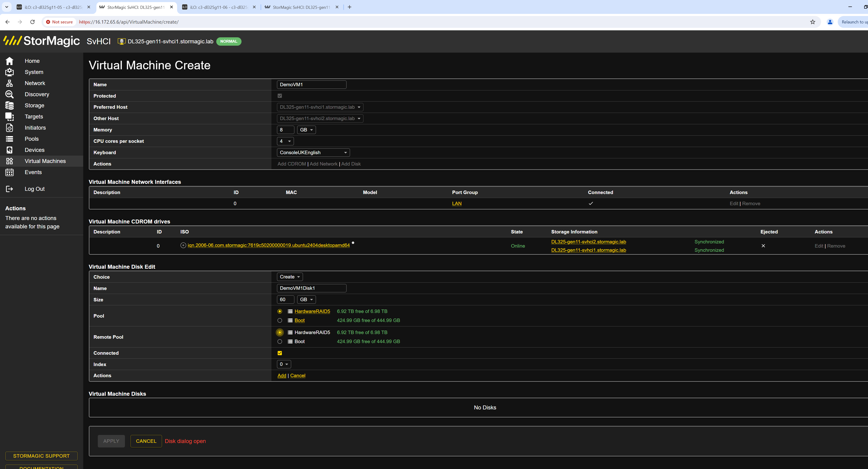The height and width of the screenshot is (469, 868).
Task: Select Boot radio in the Remote Pool row
Action: click(280, 342)
